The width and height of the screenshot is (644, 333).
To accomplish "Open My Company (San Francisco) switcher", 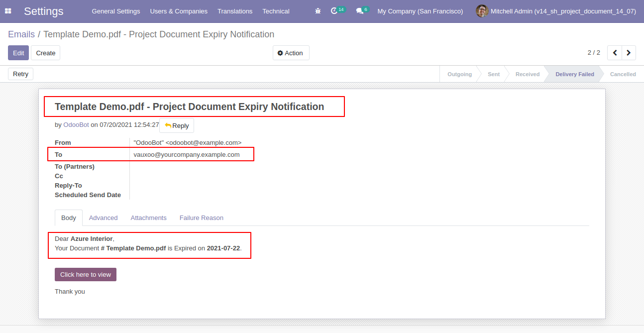I will (x=420, y=11).
